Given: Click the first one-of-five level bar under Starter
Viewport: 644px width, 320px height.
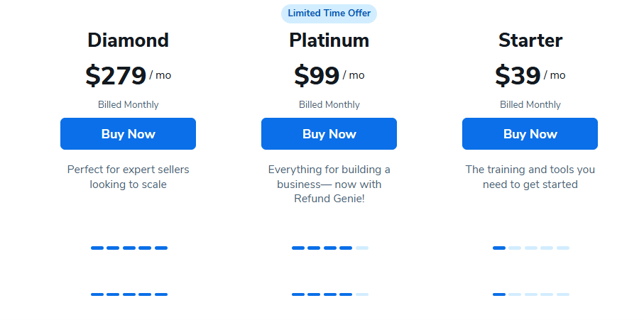Looking at the screenshot, I should click(530, 248).
